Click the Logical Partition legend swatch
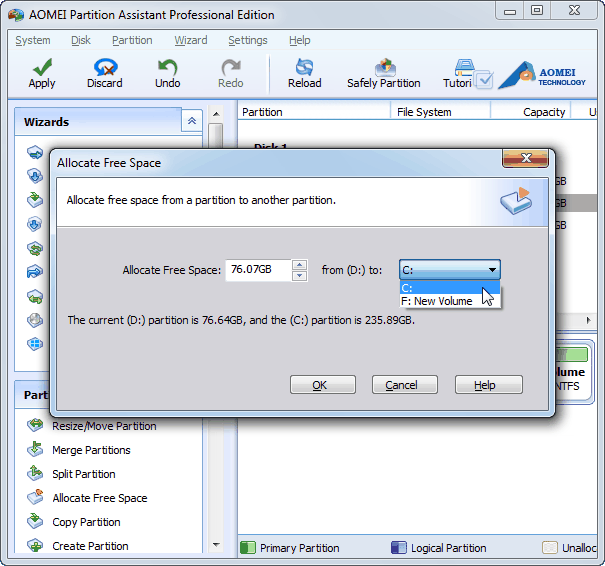 click(399, 547)
